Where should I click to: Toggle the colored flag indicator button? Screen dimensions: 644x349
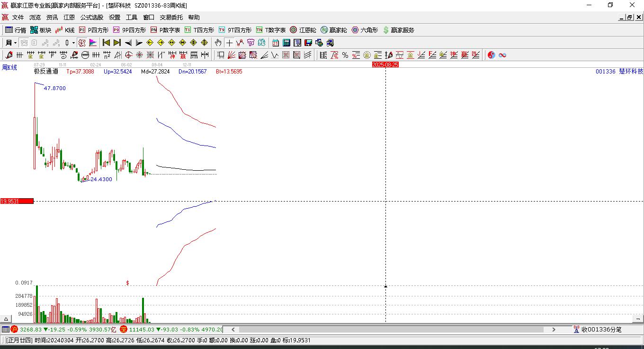point(93,43)
